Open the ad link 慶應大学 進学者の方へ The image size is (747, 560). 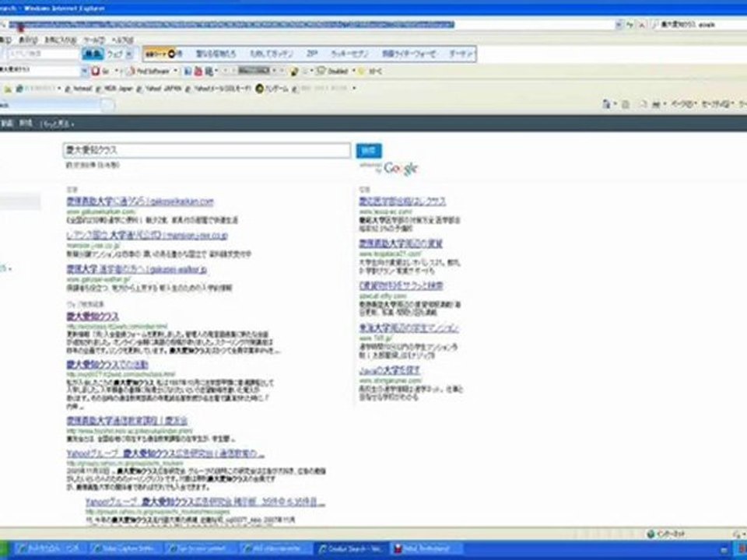coord(137,270)
